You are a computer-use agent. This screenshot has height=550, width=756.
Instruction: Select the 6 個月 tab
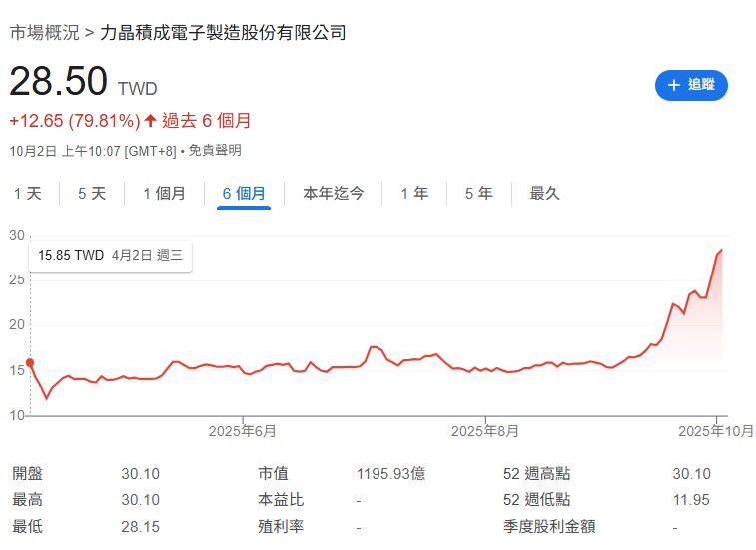tap(244, 194)
